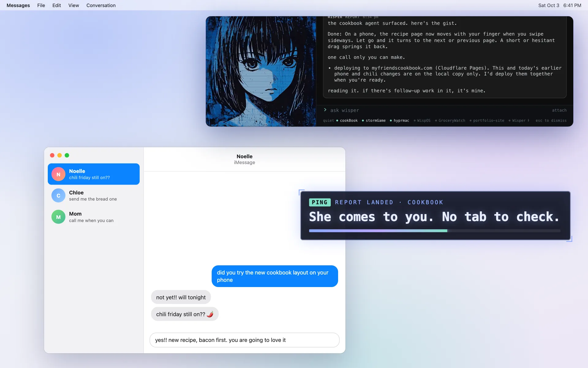Click Mom's green M avatar

coord(58,217)
